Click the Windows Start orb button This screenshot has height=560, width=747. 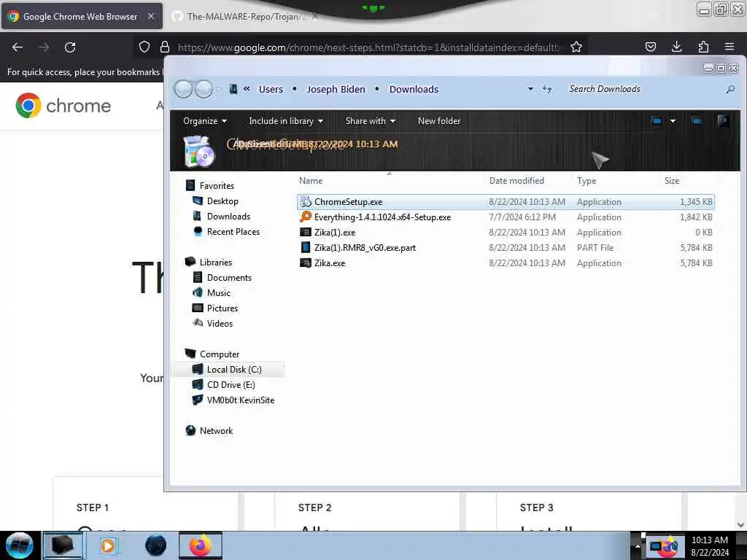[x=20, y=545]
